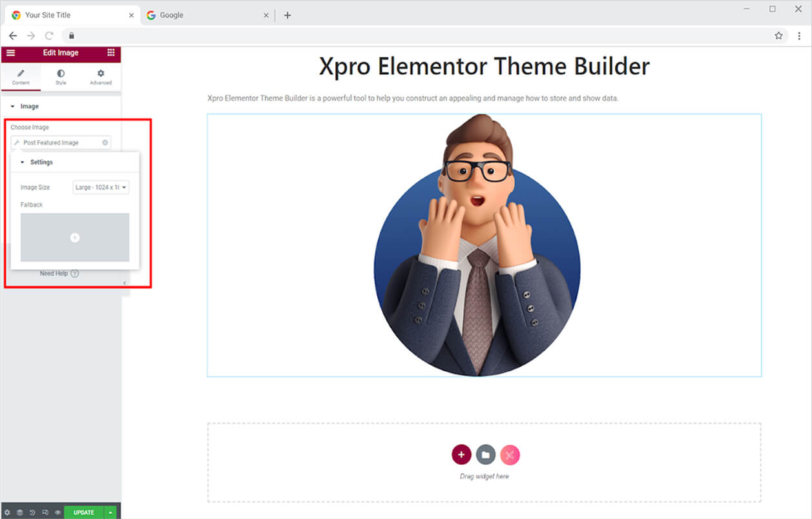Open a new browser tab
This screenshot has height=519, width=812.
coord(287,15)
